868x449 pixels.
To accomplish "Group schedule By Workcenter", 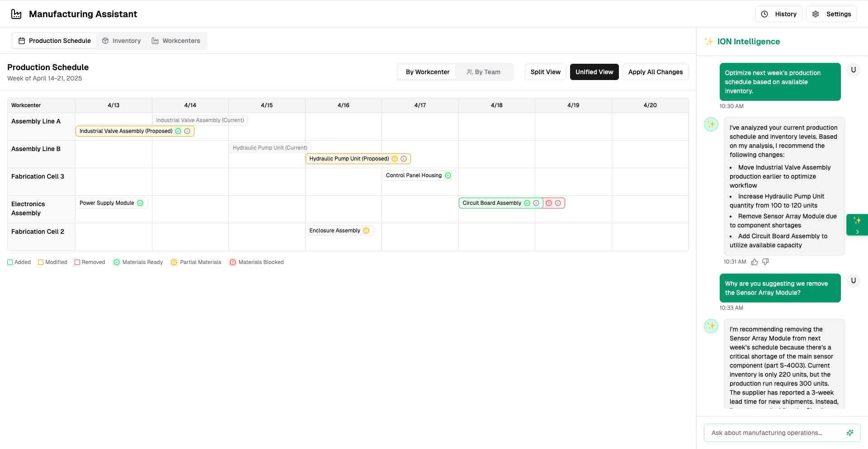I will (427, 72).
